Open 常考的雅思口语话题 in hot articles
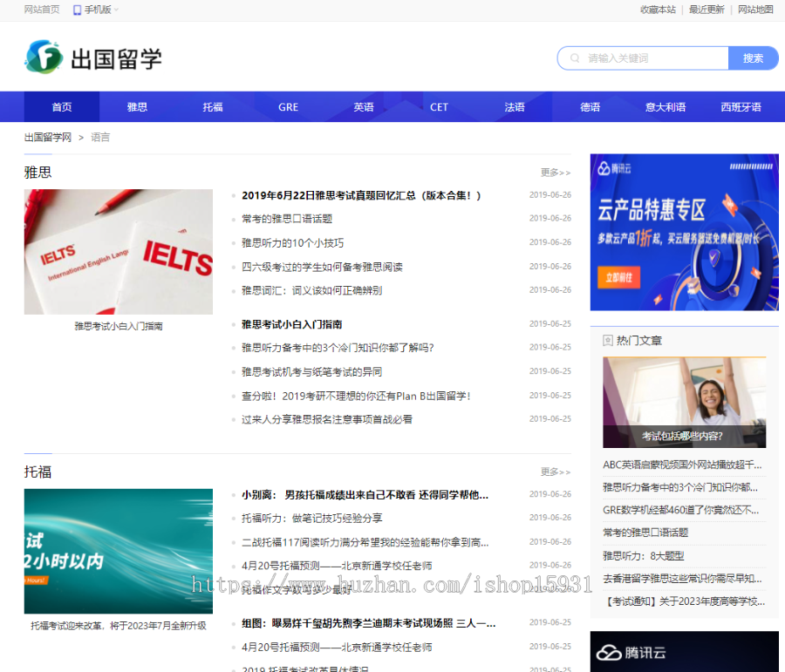 (645, 533)
